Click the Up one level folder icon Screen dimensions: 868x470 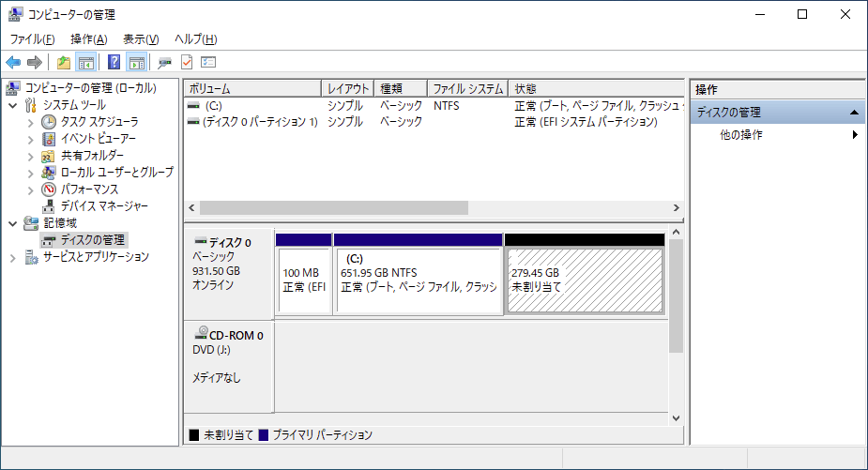[x=63, y=63]
